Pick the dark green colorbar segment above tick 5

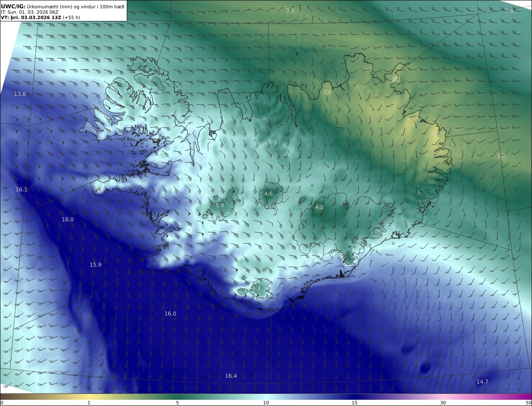(177, 396)
